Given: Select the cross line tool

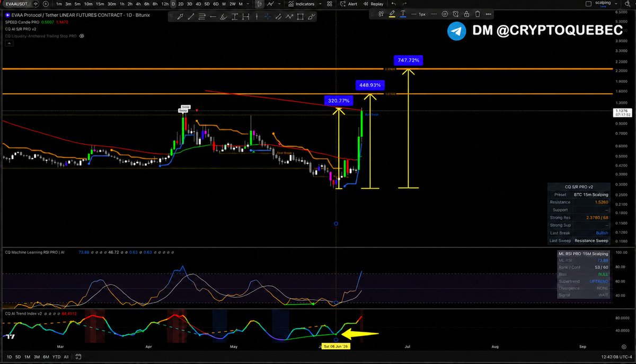Looking at the screenshot, I should point(268,17).
